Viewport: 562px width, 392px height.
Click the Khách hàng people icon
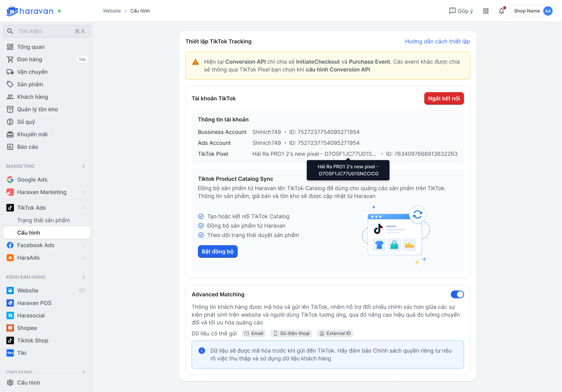click(x=10, y=97)
